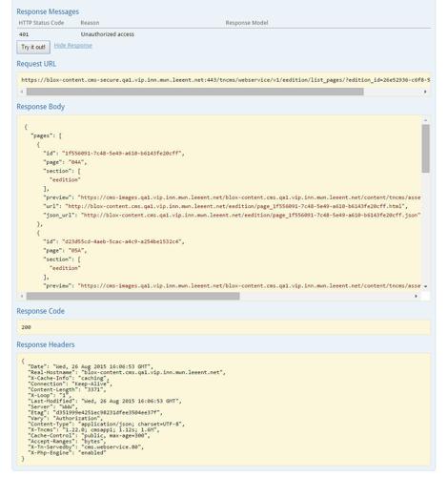Click the "Vary": "Authorization" header line
Viewport: 448px width, 477px height.
click(66, 419)
